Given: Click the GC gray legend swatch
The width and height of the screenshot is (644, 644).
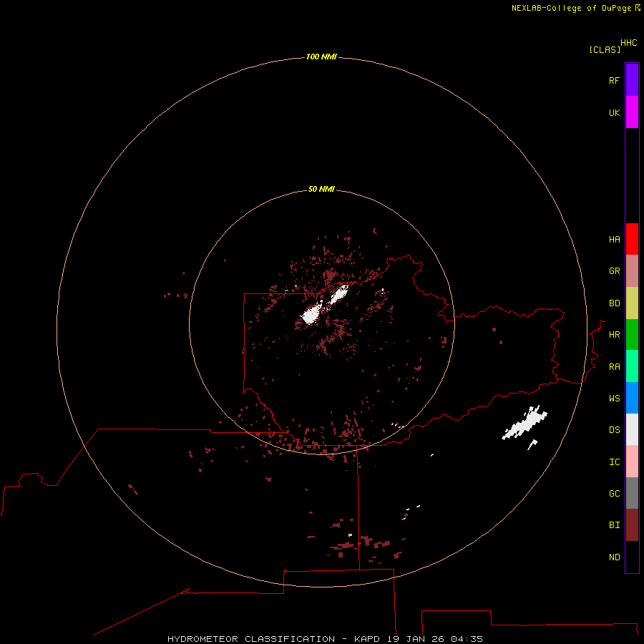Looking at the screenshot, I should 632,493.
